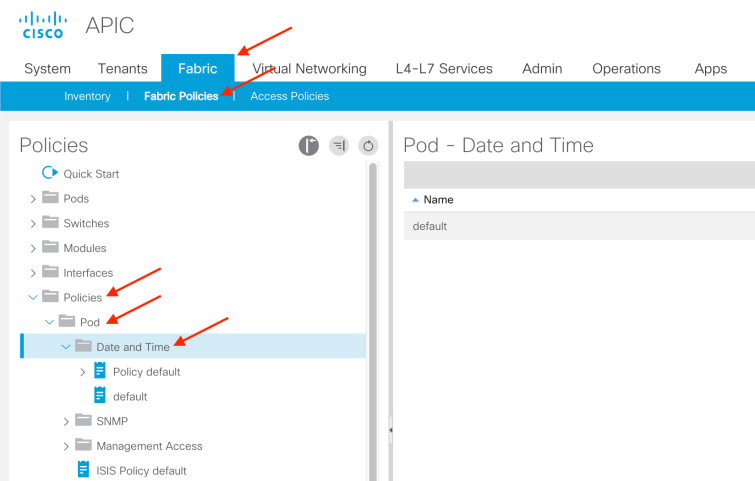This screenshot has width=755, height=481.
Task: Select the default row in the table
Action: pos(430,226)
